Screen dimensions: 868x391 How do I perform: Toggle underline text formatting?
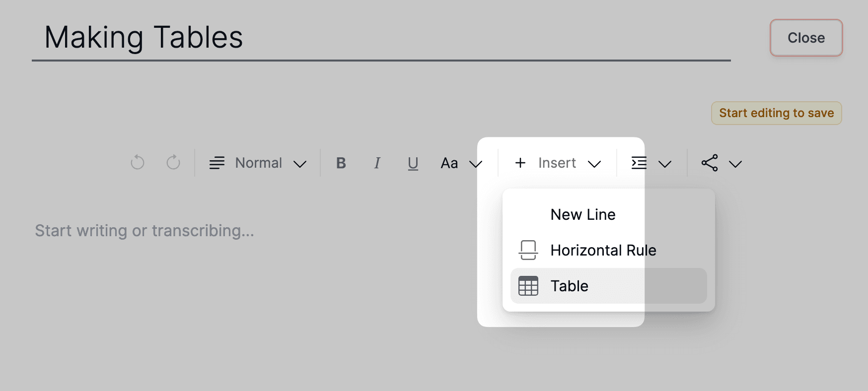click(413, 163)
